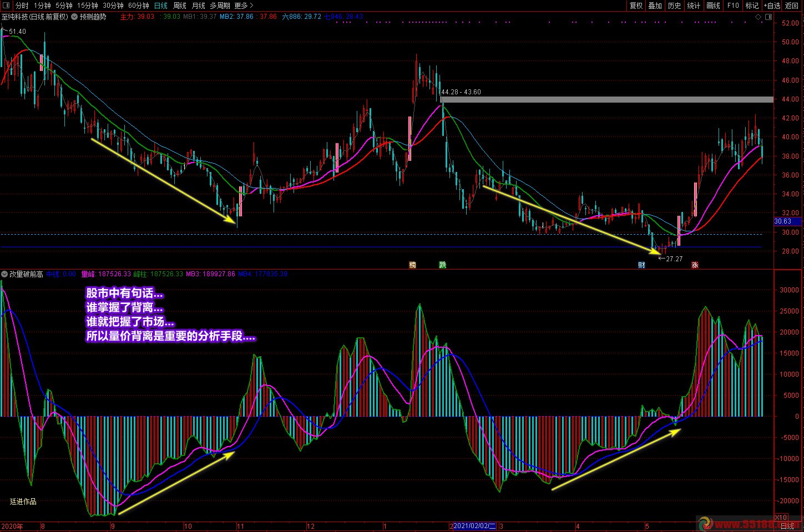Open the 更多 timeframe list
Viewport: 804px width, 532px height.
(244, 6)
